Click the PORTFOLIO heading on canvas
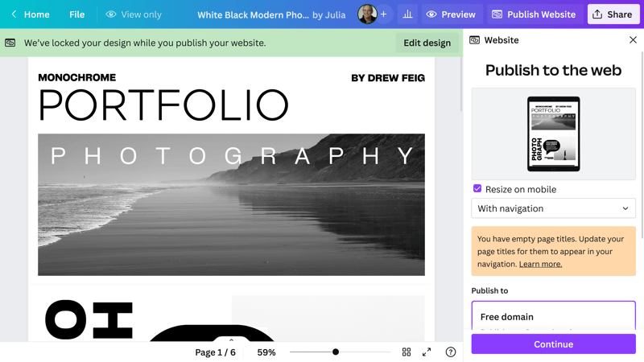Screen dimensions: 644x362 (x=163, y=105)
